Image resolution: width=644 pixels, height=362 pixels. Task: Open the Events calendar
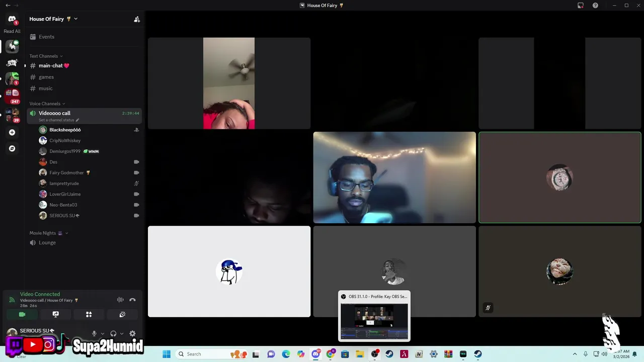coord(84,37)
